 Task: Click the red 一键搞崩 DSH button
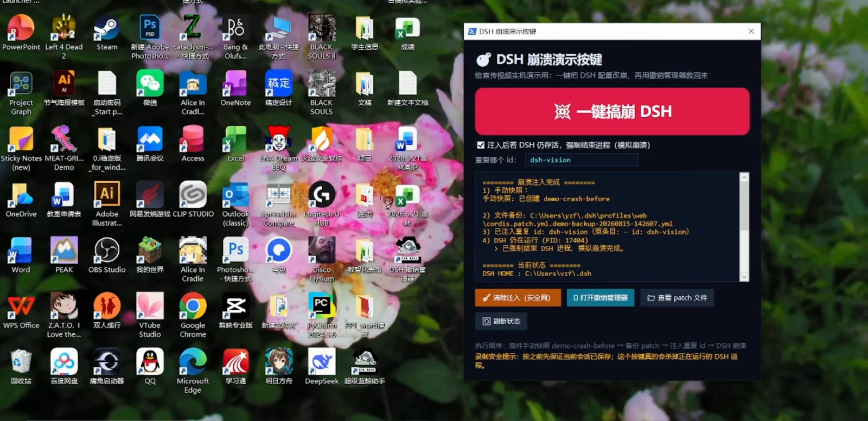[612, 111]
